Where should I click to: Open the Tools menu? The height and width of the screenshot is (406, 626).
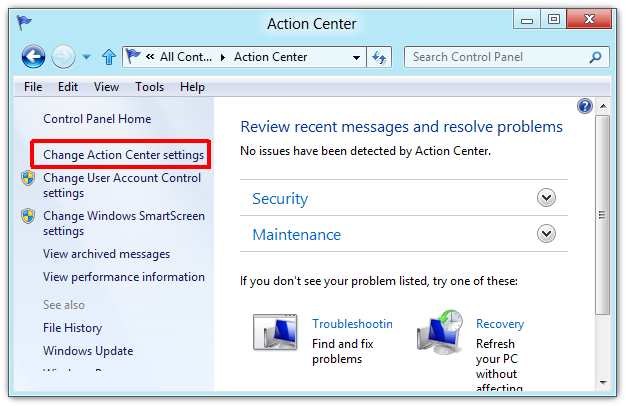(x=149, y=87)
